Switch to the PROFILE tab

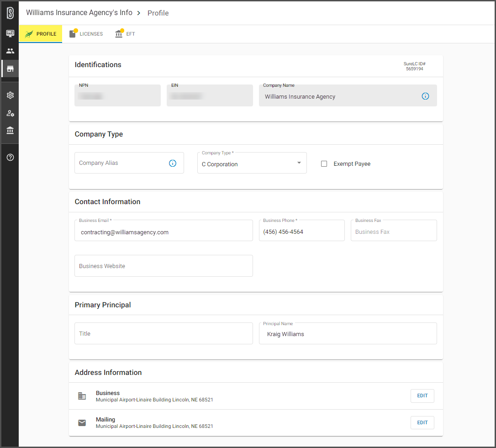pos(41,34)
